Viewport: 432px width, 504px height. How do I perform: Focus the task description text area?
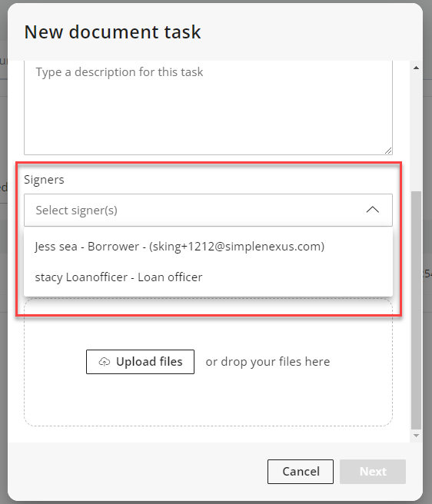pyautogui.click(x=208, y=108)
